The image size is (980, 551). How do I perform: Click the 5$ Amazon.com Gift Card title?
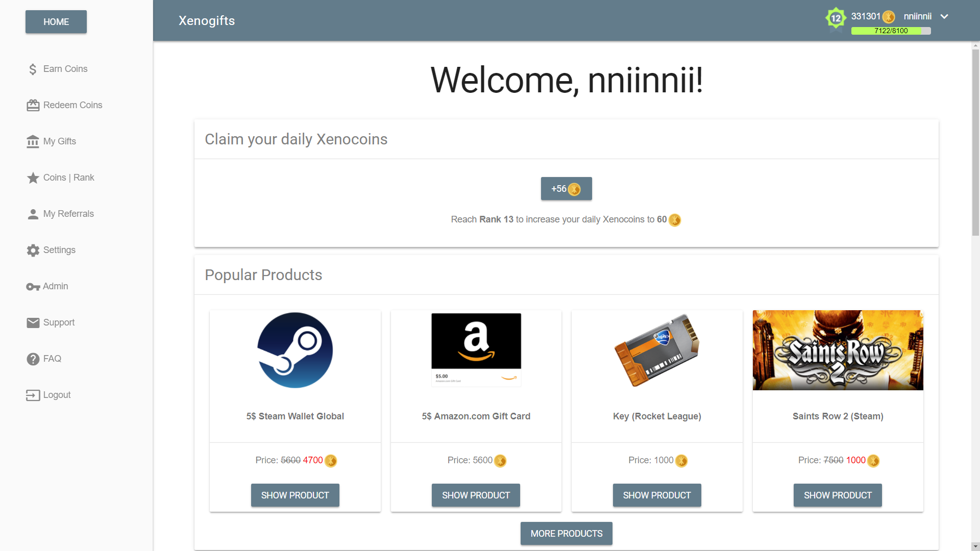(x=476, y=416)
